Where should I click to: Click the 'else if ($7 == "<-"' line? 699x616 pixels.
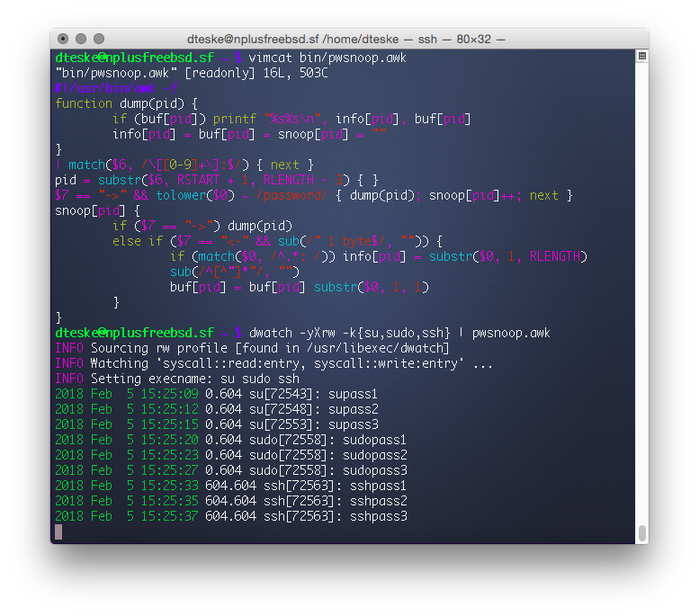278,241
